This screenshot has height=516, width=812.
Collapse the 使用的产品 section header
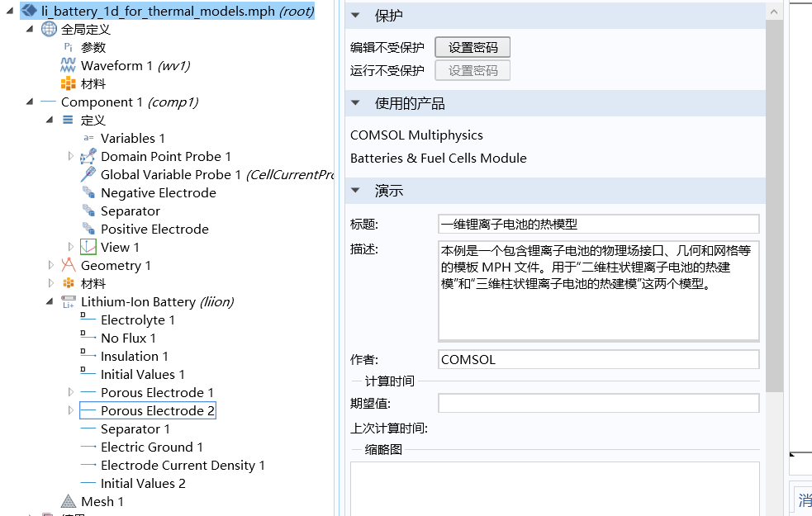(356, 104)
